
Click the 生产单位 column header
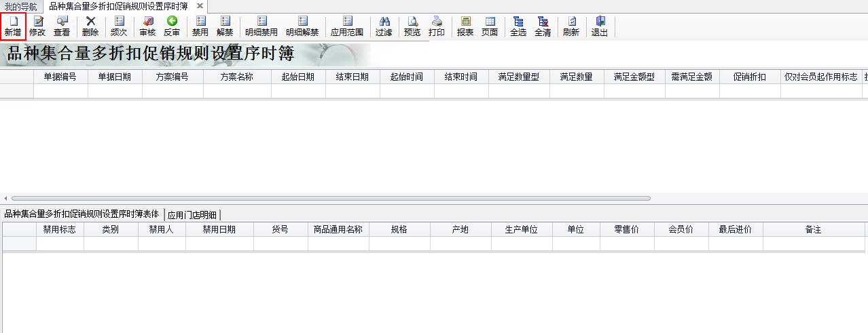(x=522, y=229)
